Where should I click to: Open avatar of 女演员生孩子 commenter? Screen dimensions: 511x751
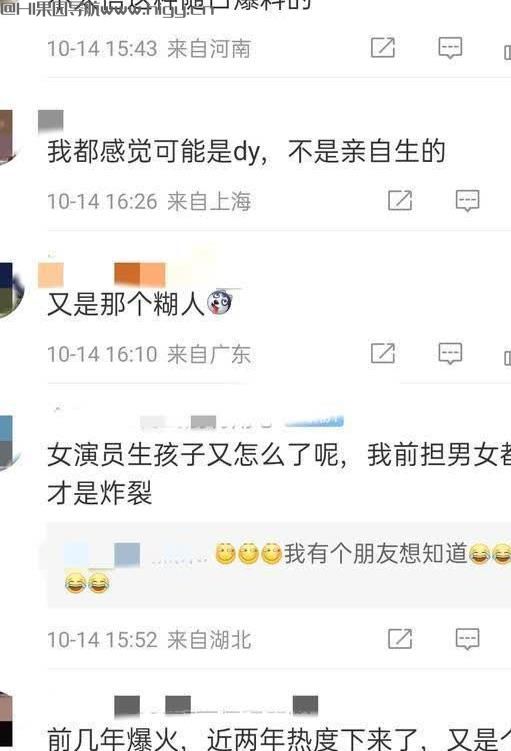[7, 443]
